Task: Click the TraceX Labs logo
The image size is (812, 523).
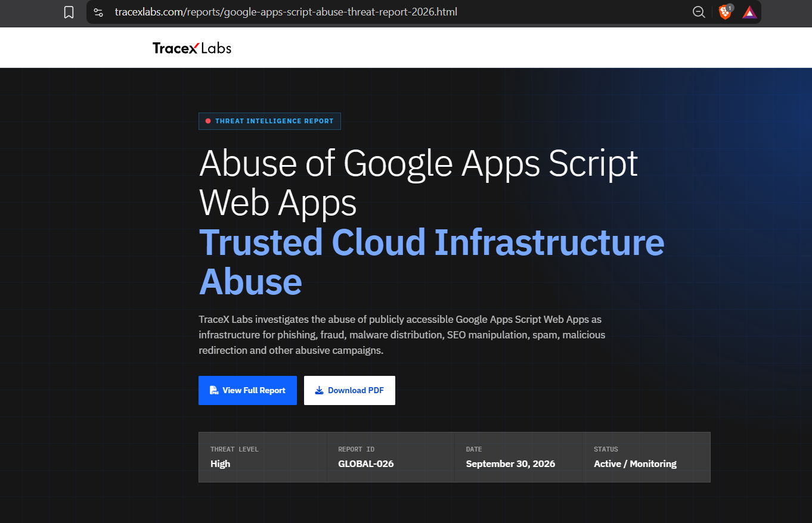Action: 192,48
